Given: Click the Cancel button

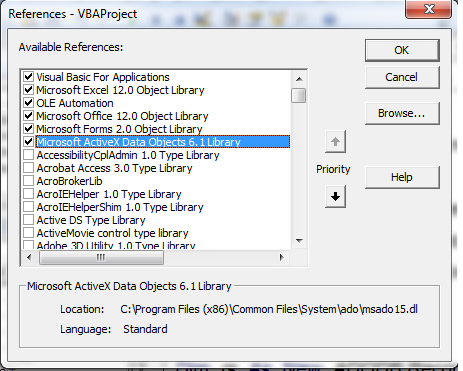Looking at the screenshot, I should (x=402, y=77).
